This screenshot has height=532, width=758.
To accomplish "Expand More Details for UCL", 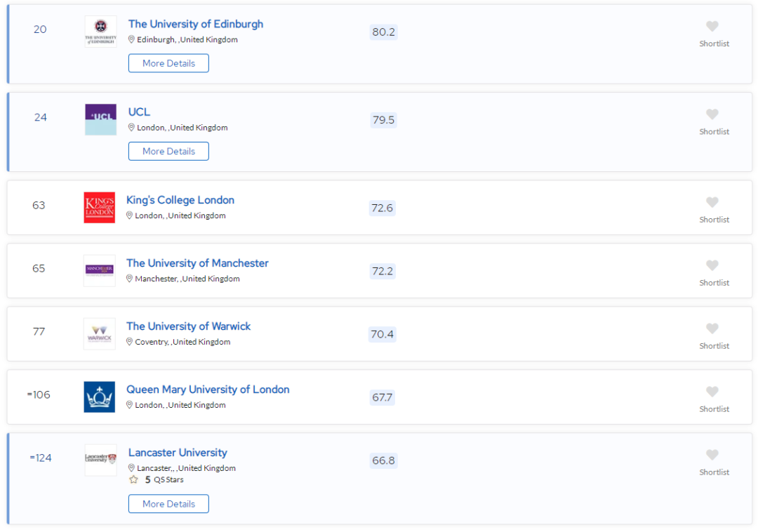I will pos(168,151).
